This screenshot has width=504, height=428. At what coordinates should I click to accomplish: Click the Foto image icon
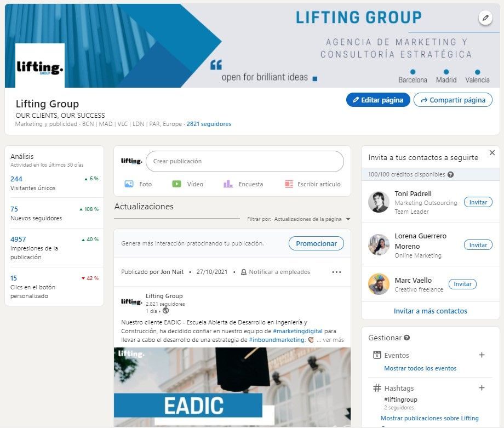pos(129,184)
